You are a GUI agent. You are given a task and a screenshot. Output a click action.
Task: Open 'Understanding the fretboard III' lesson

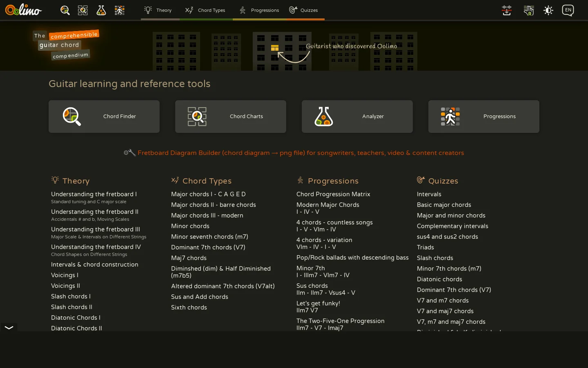(96, 229)
